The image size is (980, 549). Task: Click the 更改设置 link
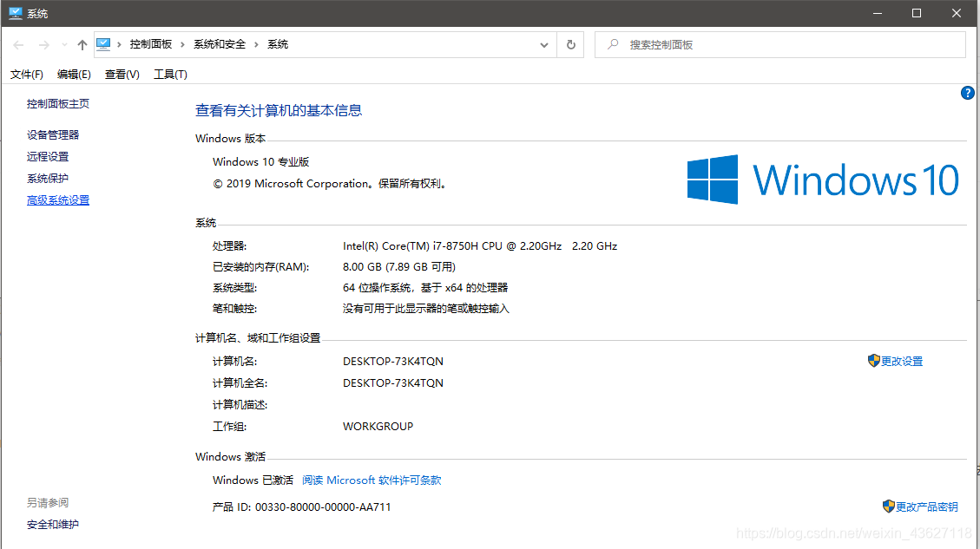point(902,361)
